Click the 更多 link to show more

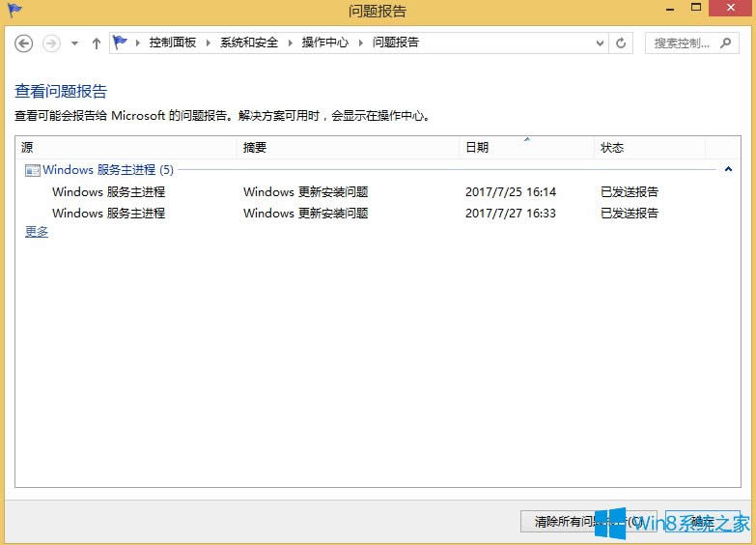pyautogui.click(x=37, y=232)
